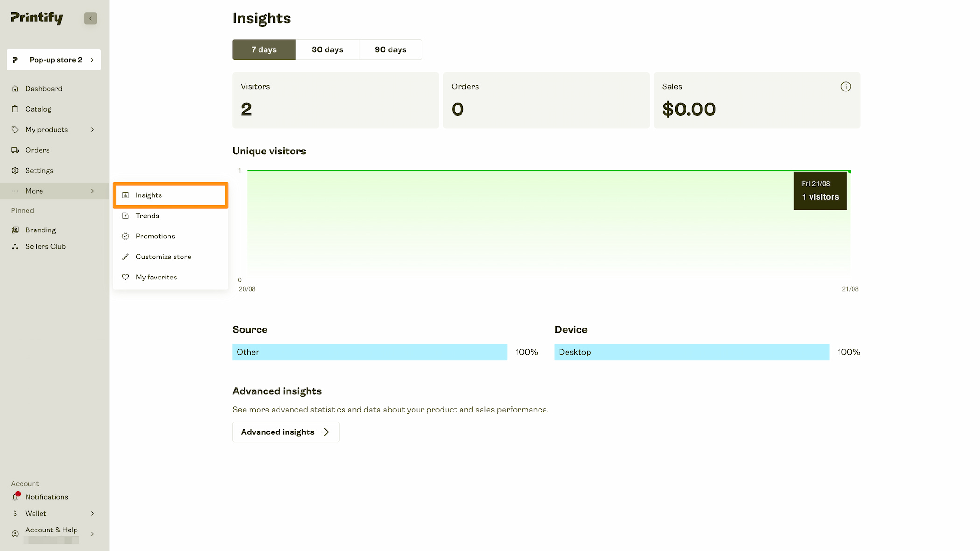This screenshot has height=551, width=980.
Task: Click the Trends icon in submenu
Action: pos(126,216)
